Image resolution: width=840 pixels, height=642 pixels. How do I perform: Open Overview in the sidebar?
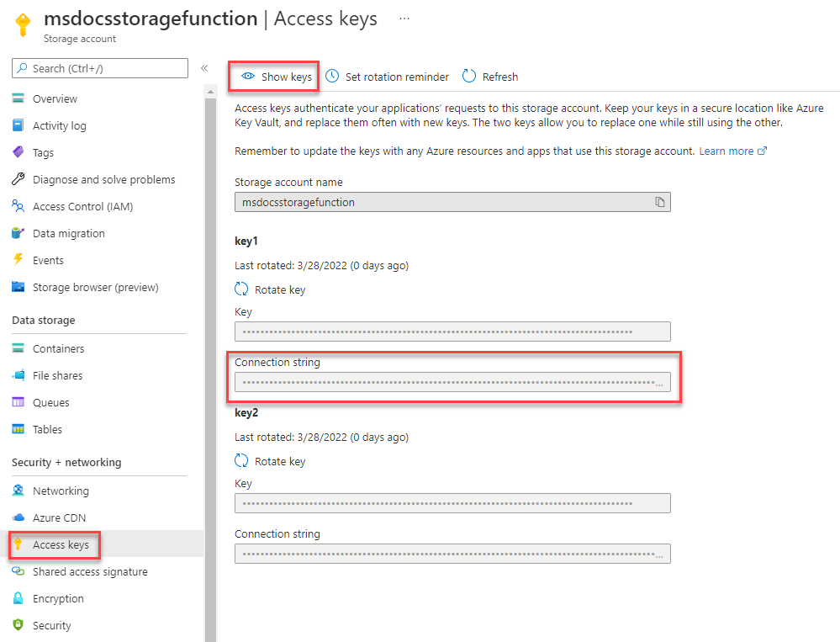pyautogui.click(x=55, y=98)
